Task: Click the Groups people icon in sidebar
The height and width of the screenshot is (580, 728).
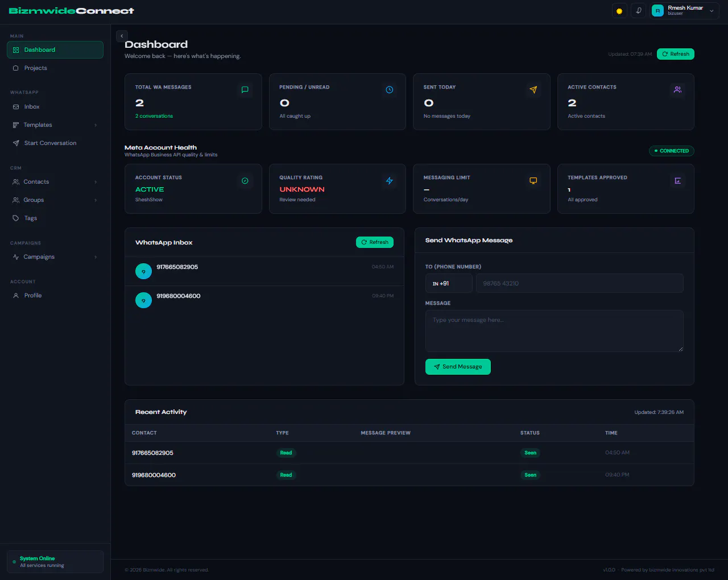Action: (x=16, y=200)
